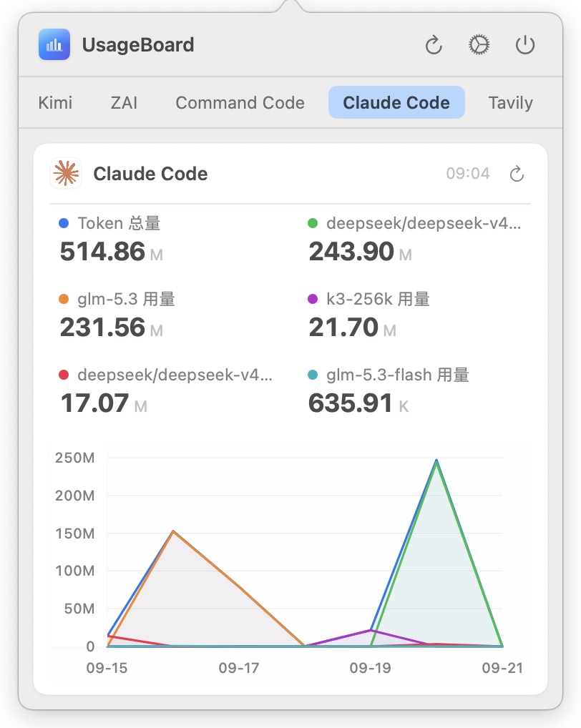
Task: Click the purple k3-256k chart peak
Action: tap(371, 630)
